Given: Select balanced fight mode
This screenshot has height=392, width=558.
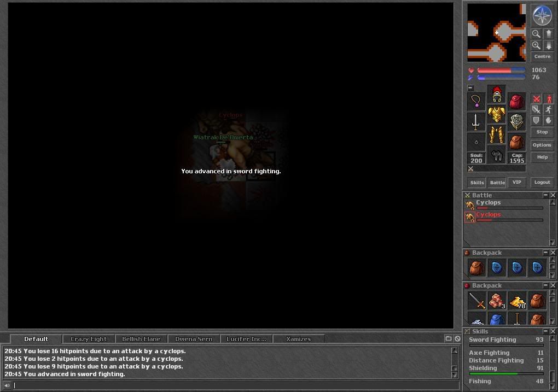Looking at the screenshot, I should [536, 109].
